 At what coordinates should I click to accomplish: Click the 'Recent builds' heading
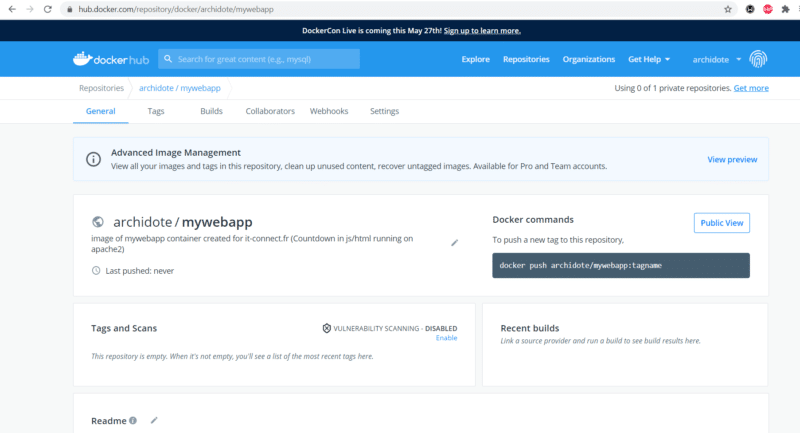click(530, 328)
